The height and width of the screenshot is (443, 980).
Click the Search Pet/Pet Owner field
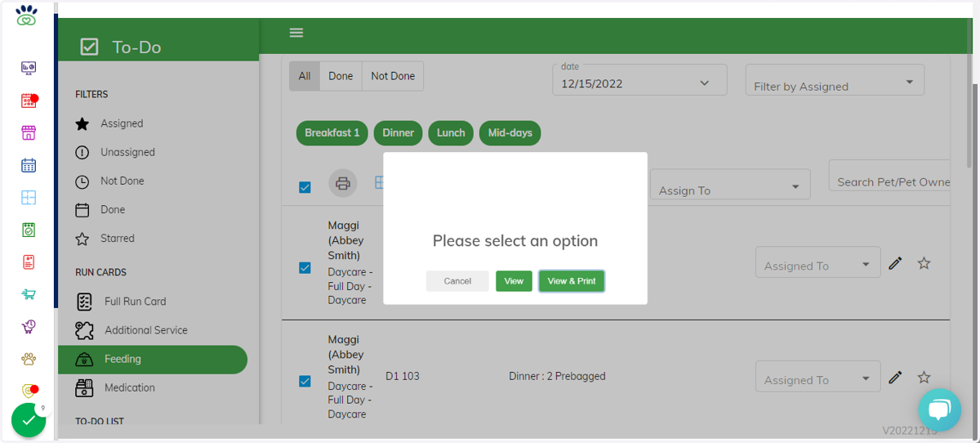point(890,176)
